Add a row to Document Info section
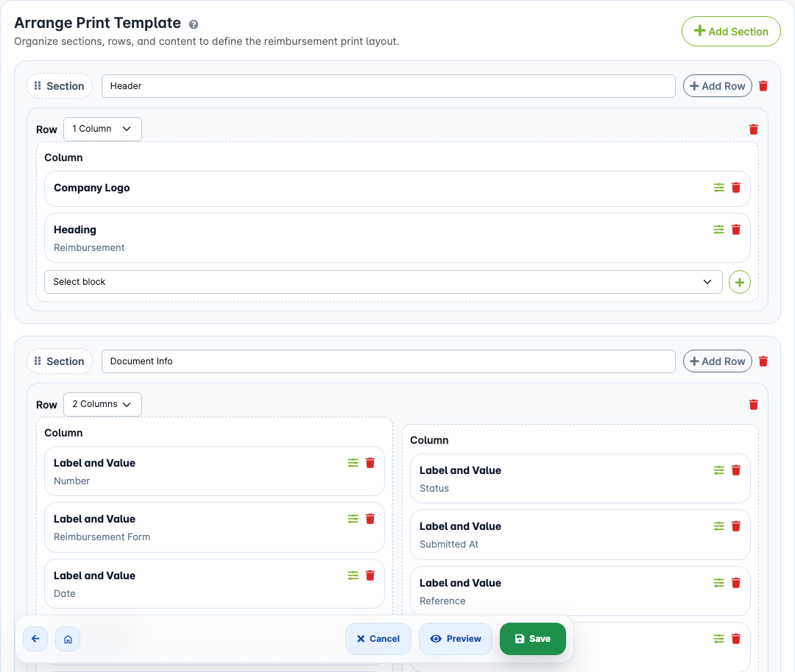 coord(718,361)
